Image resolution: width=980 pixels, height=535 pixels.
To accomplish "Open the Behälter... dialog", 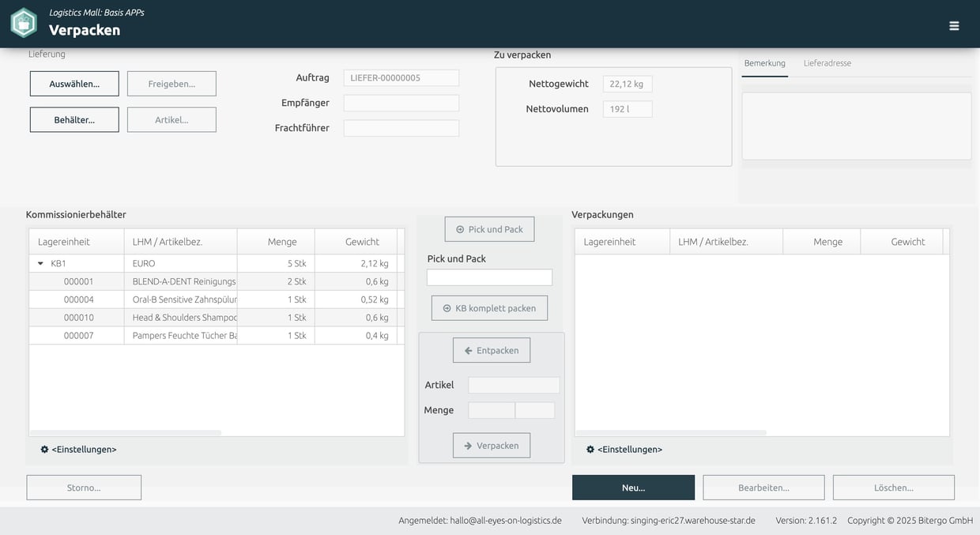I will 74,120.
